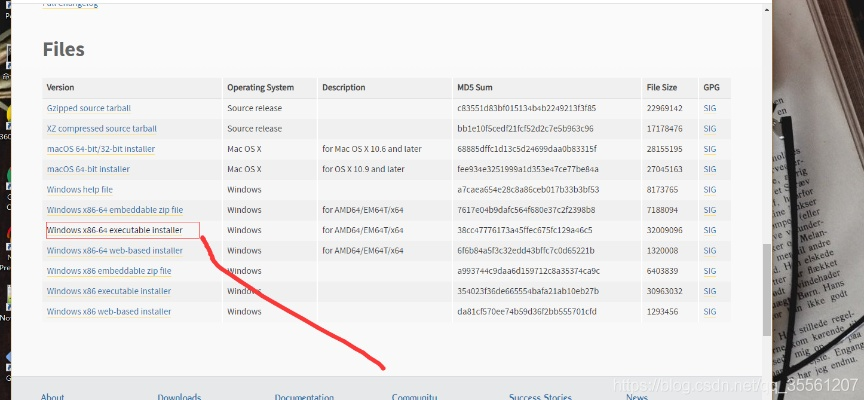The height and width of the screenshot is (400, 864).
Task: Click SIG link for Windows help file
Action: point(709,190)
